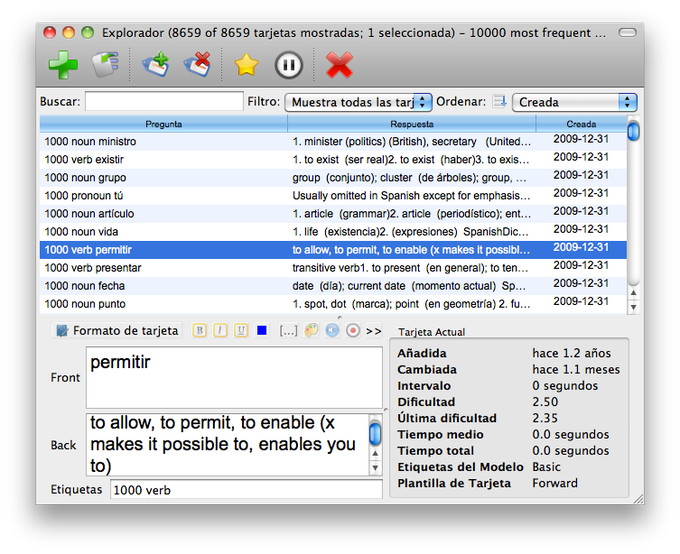The image size is (680, 554).
Task: Select the row 1000 noun vida
Action: coord(333,232)
